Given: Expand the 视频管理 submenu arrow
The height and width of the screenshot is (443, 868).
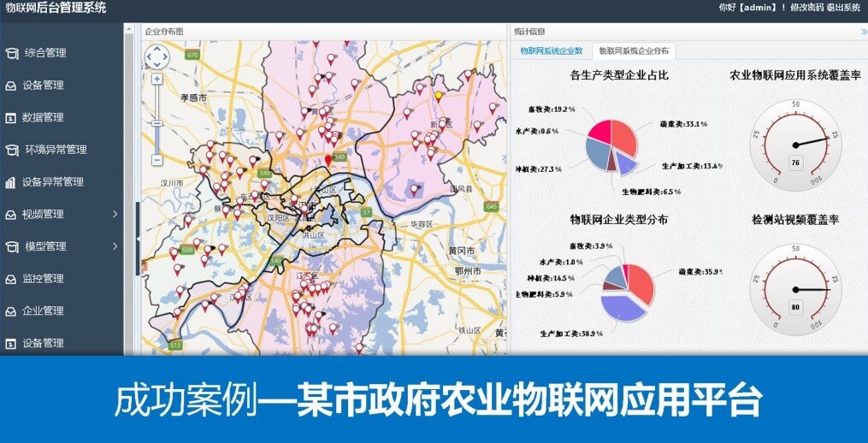Looking at the screenshot, I should (115, 214).
